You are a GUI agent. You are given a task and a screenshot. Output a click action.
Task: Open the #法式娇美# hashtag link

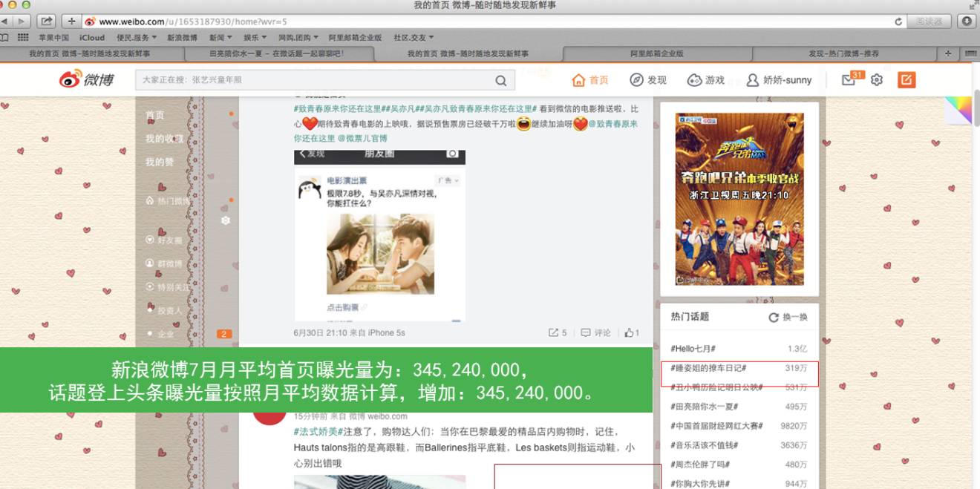coord(318,432)
